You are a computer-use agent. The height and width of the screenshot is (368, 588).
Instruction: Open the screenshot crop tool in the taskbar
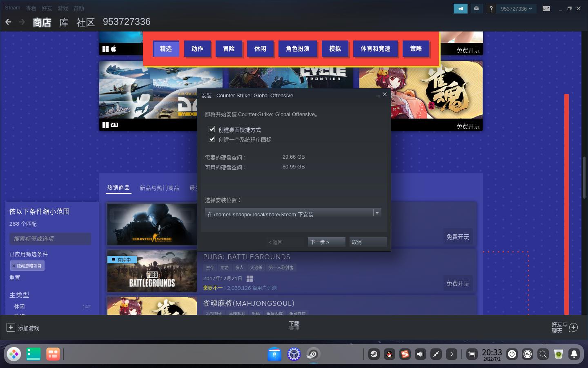click(x=472, y=354)
